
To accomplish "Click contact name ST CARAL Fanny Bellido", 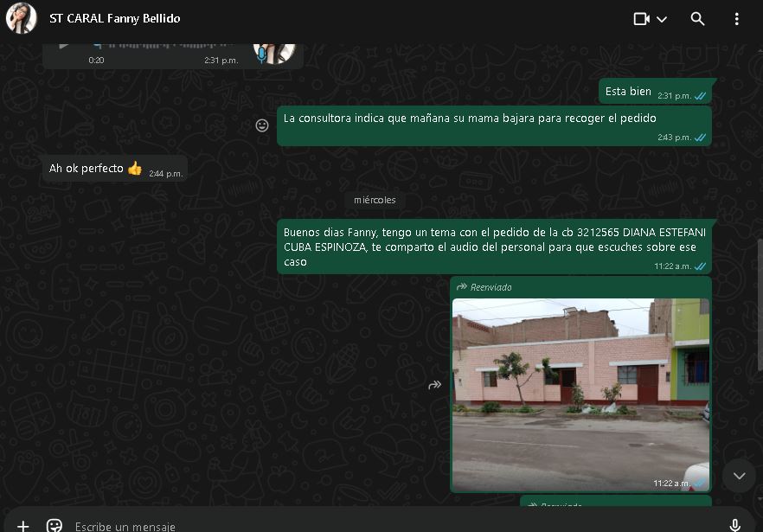I will (115, 18).
